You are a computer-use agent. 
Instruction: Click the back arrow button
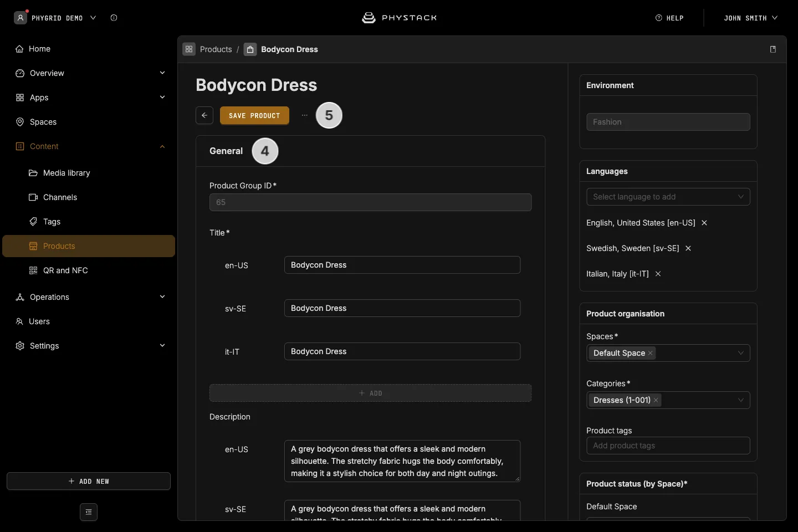pyautogui.click(x=204, y=115)
